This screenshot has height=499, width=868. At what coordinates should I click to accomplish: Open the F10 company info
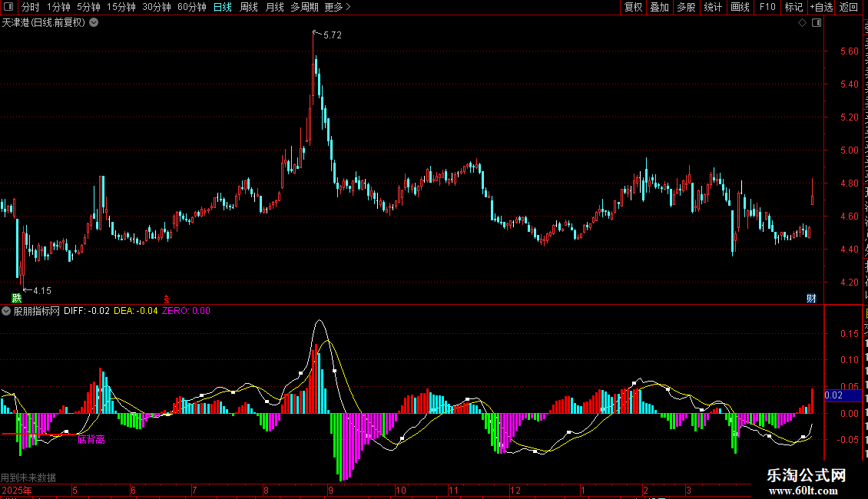click(x=767, y=7)
